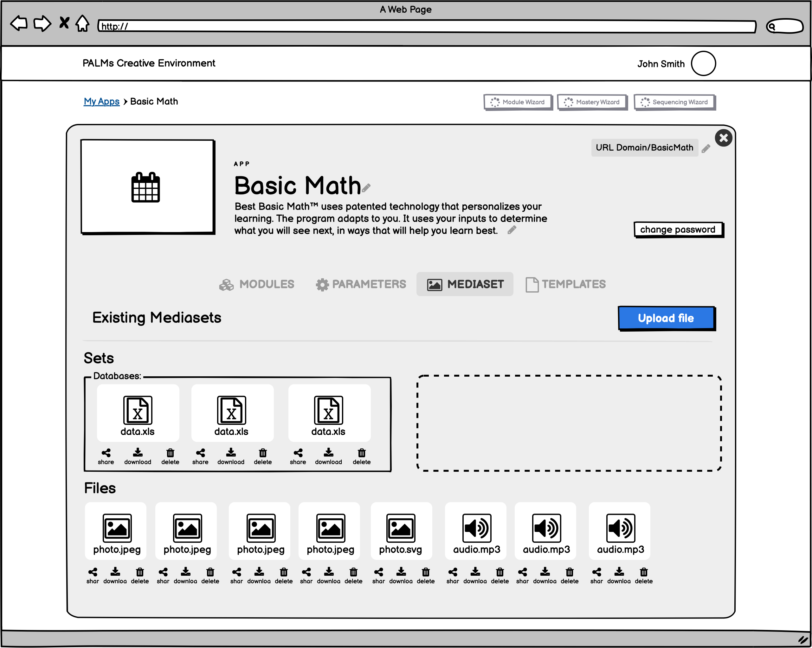Delete the second audio.mp3 file
Screen dimensions: 812x648
570,576
